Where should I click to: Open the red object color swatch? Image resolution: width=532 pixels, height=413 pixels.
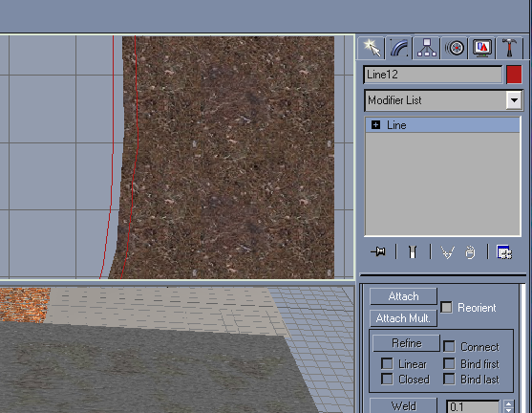(x=514, y=75)
